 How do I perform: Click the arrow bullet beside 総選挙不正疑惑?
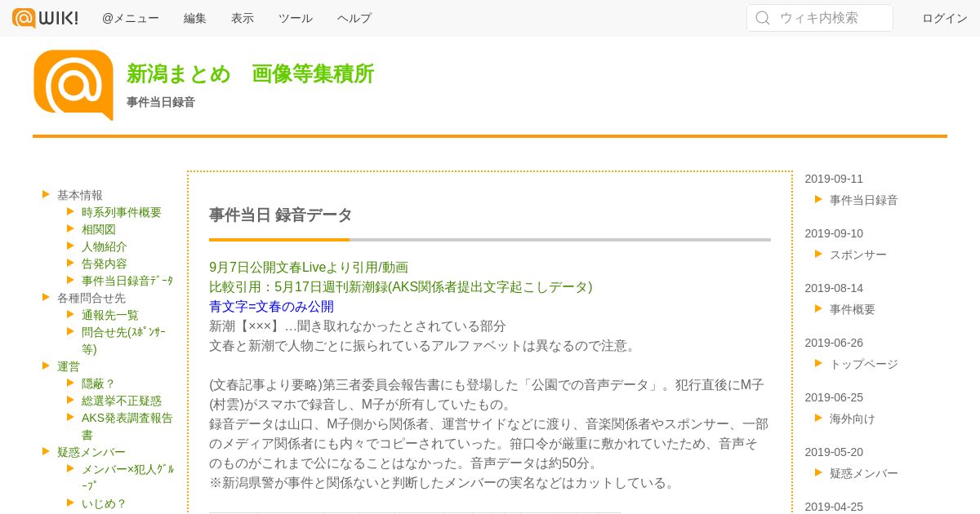71,400
